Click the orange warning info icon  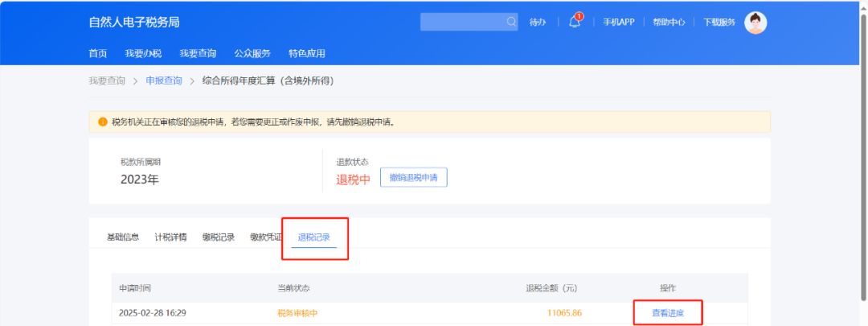coord(102,122)
